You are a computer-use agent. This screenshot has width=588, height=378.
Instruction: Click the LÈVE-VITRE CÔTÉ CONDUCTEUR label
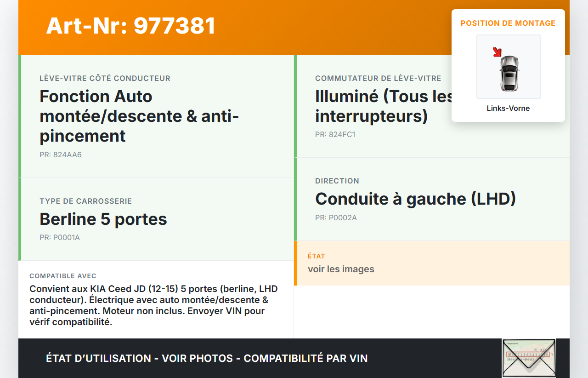point(105,79)
